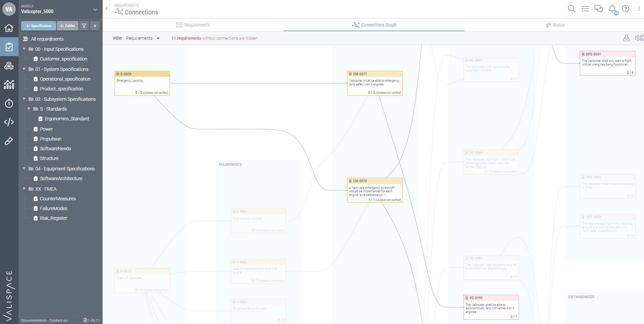Switch to the Status tab

(x=554, y=25)
